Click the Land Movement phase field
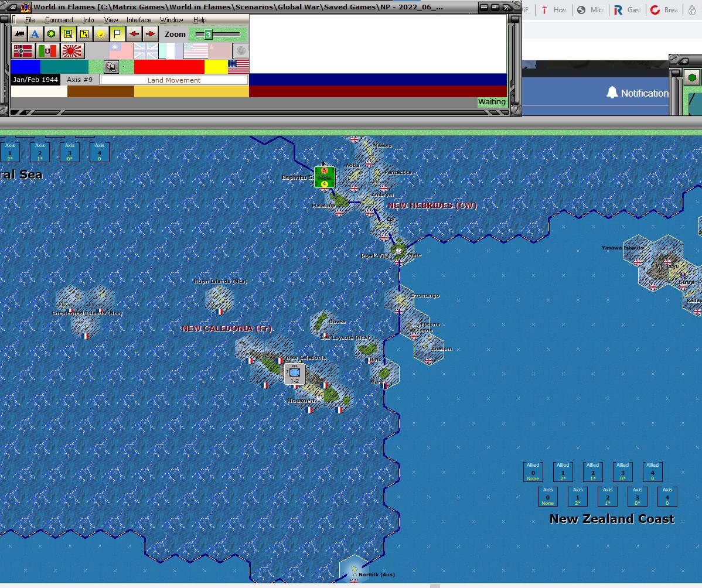Screen dimensions: 702x588 pos(173,80)
